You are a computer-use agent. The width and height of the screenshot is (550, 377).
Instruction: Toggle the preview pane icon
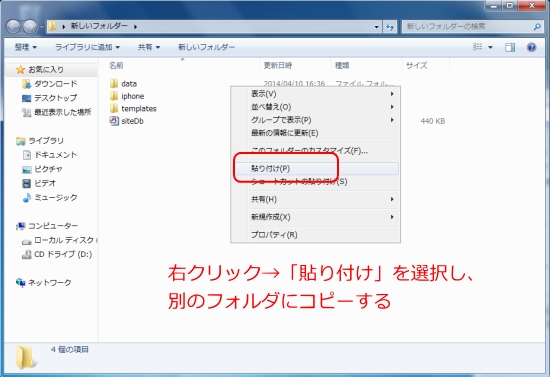(x=510, y=47)
